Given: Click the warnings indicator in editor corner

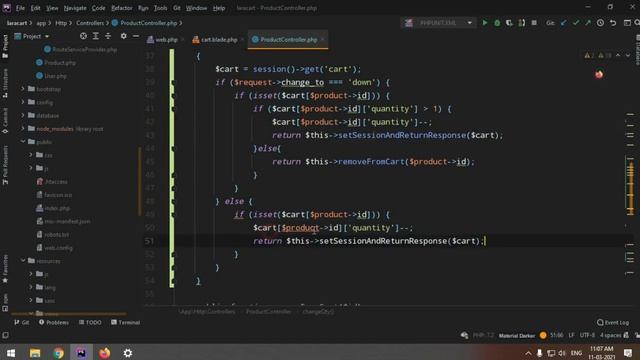Looking at the screenshot, I should click(x=598, y=55).
